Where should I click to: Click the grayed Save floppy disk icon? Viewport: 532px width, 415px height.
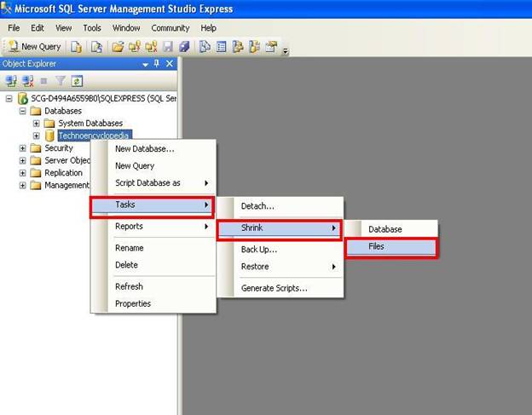coord(168,47)
